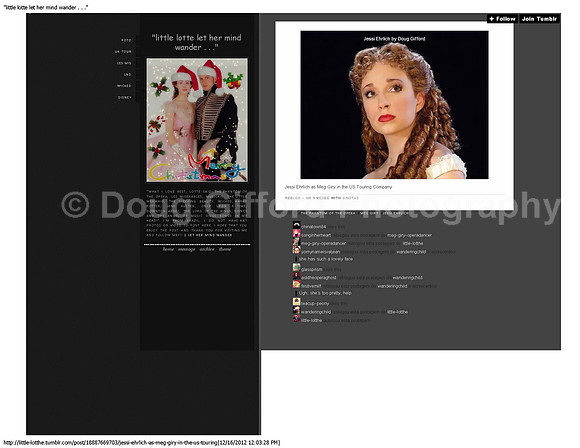Open the WICKED sidebar tab
580x448 pixels.
click(x=124, y=86)
